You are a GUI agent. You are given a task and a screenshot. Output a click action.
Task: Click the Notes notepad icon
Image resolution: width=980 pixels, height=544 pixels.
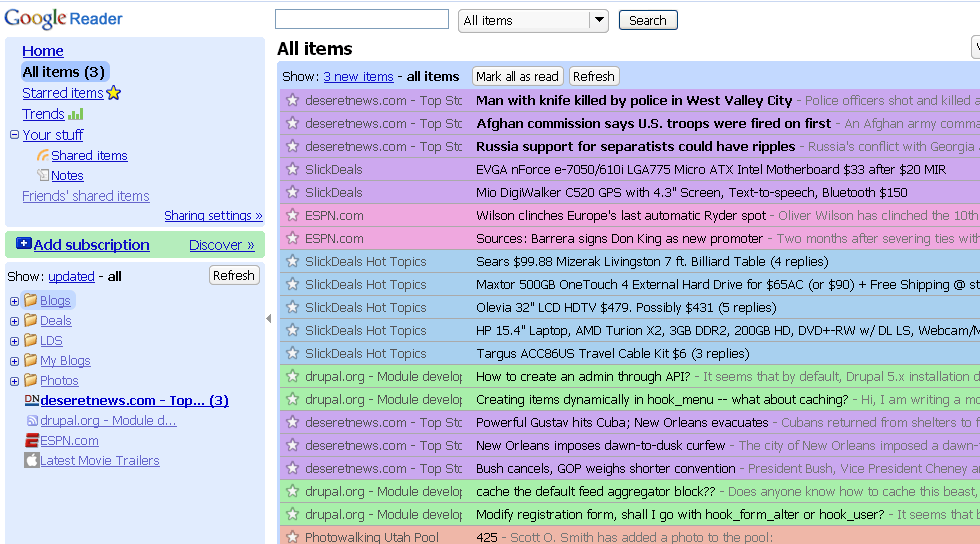tap(42, 175)
